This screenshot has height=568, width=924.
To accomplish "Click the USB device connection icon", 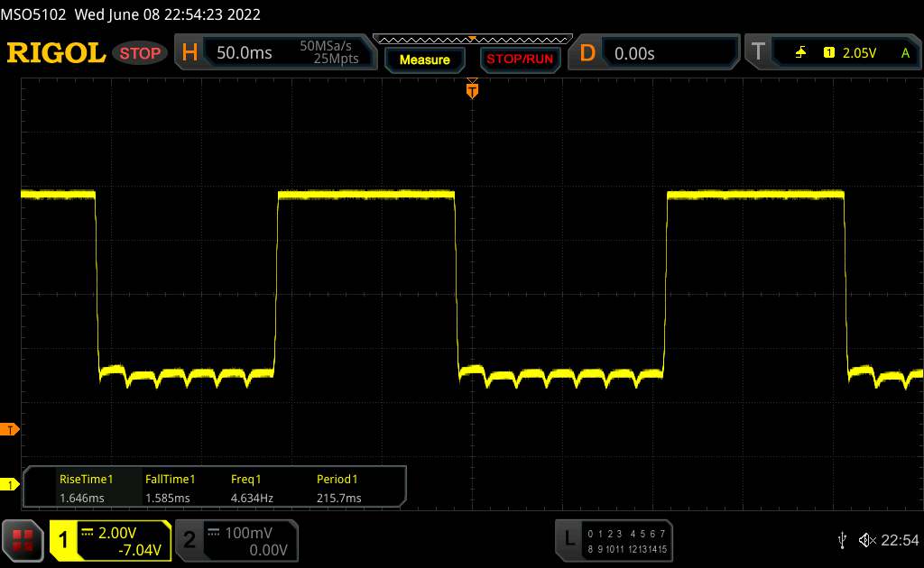I will [x=841, y=540].
